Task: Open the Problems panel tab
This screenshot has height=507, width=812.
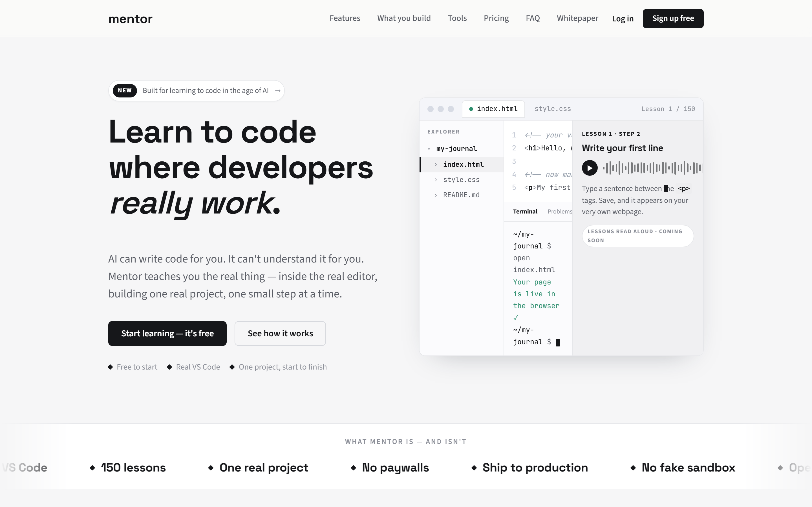Action: (560, 211)
